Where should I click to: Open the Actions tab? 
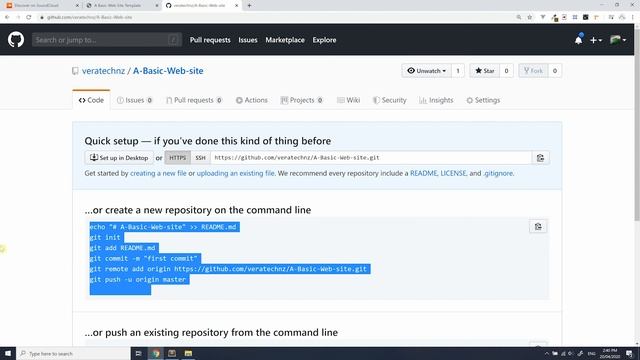point(251,100)
